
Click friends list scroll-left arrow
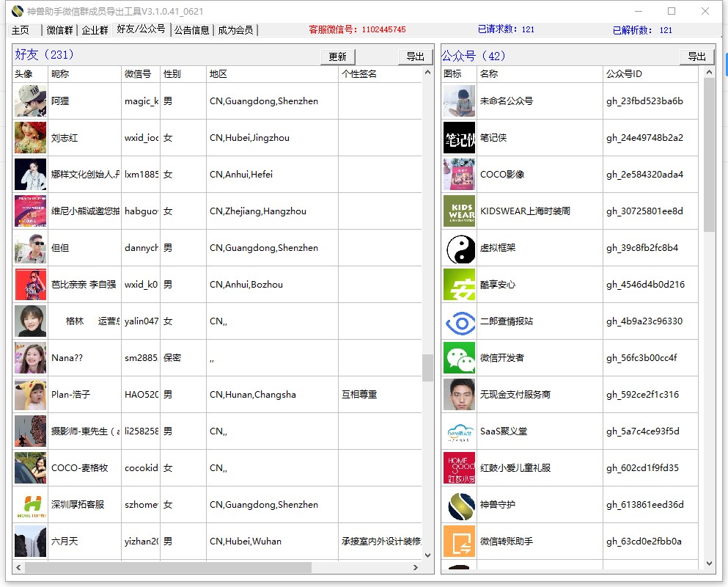18,567
